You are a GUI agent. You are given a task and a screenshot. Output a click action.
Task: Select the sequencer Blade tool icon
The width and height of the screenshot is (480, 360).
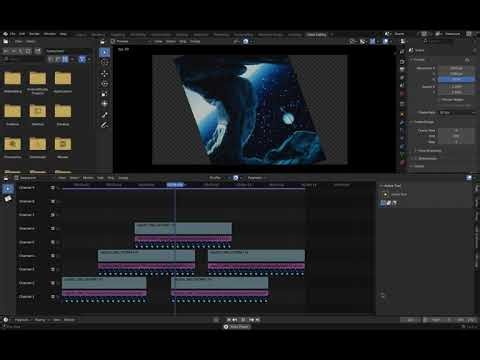[8, 199]
